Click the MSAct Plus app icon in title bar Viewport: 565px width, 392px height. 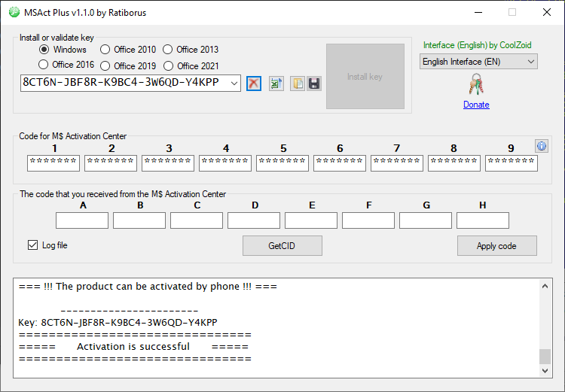tap(14, 12)
